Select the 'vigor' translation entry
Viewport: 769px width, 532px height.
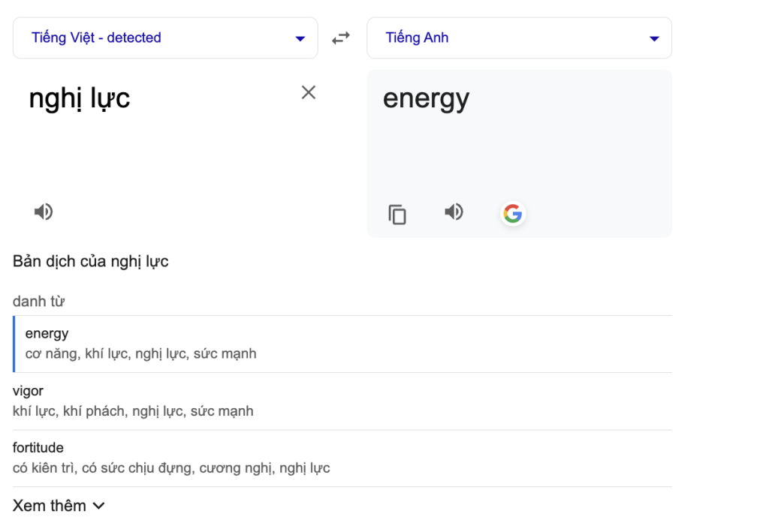tap(28, 391)
